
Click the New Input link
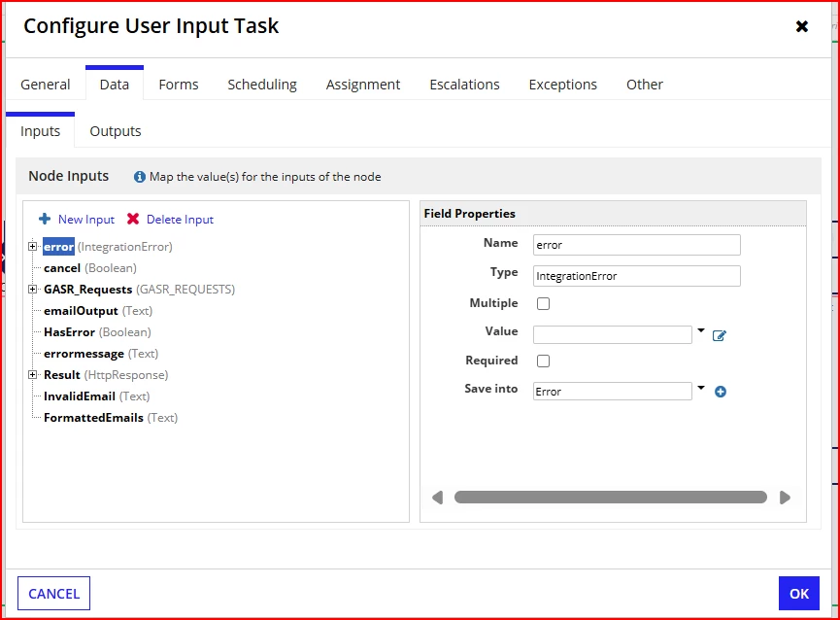(x=86, y=220)
